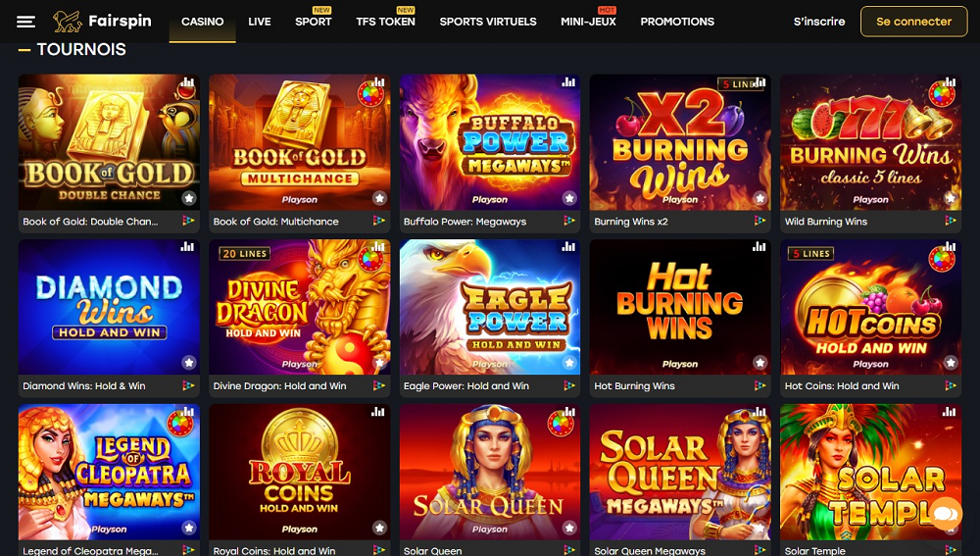Click the S'inscrire link

pyautogui.click(x=818, y=22)
